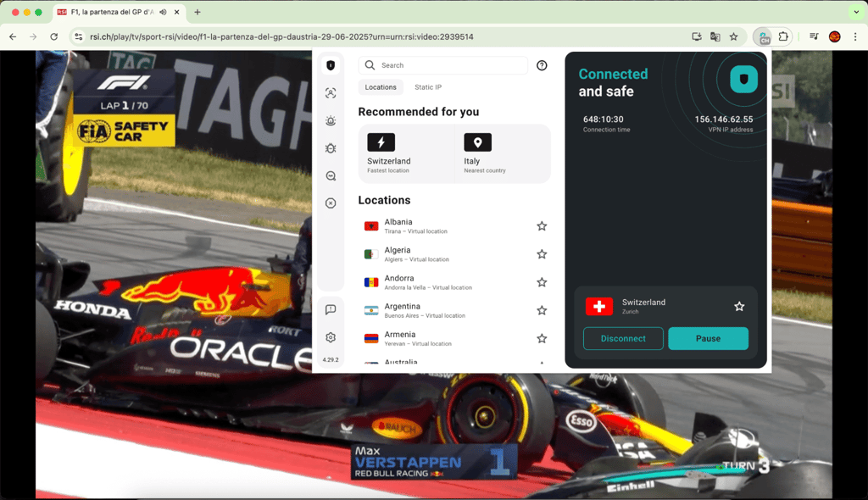Favorite Argentina with its star
The width and height of the screenshot is (868, 500).
542,311
